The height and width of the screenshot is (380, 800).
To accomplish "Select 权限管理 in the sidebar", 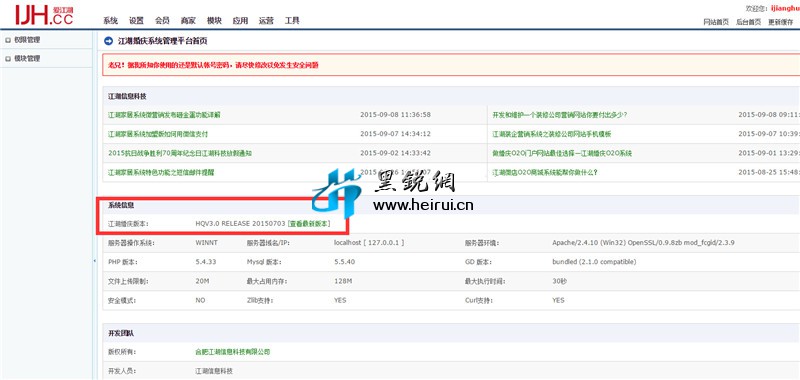I will pyautogui.click(x=27, y=39).
